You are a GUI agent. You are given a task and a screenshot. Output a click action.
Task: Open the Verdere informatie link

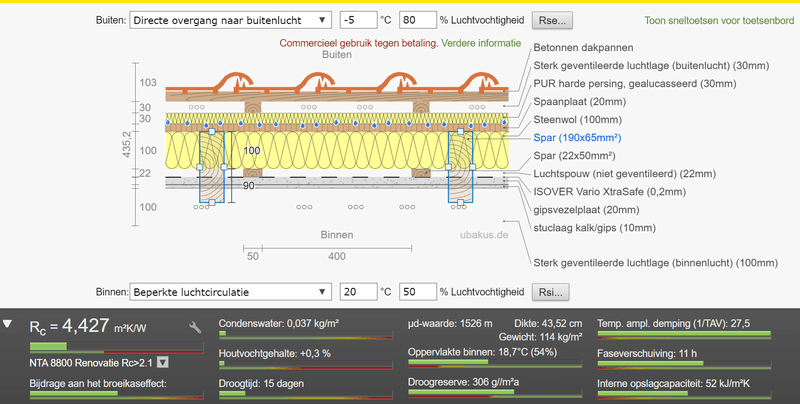coord(480,44)
